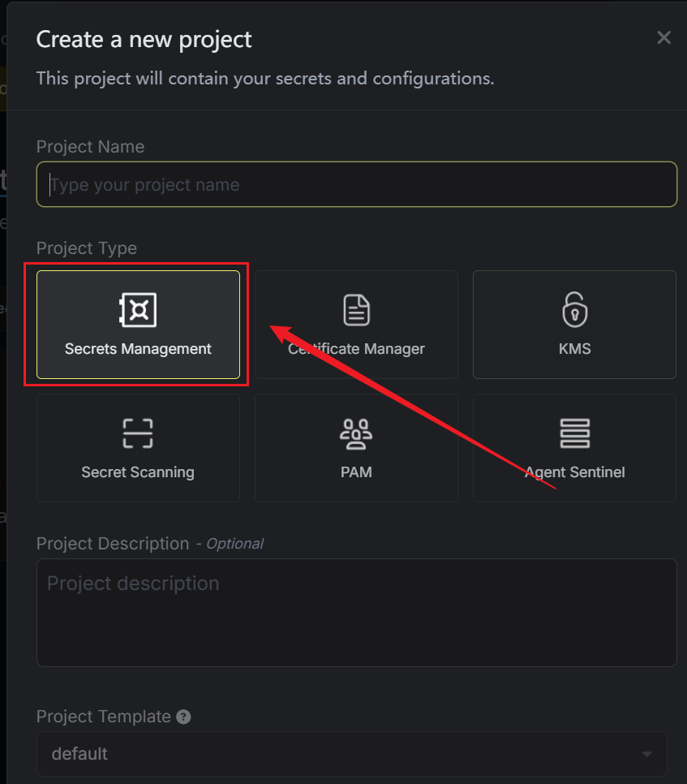Click the KMS padlock icon
Screen dimensions: 687x784
[x=574, y=310]
